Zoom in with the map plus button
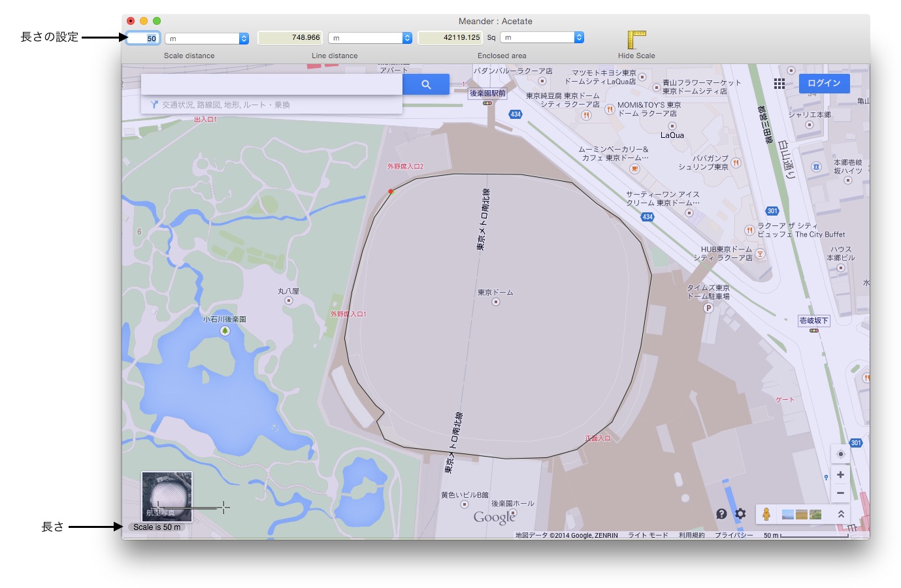901x588 pixels. click(840, 475)
